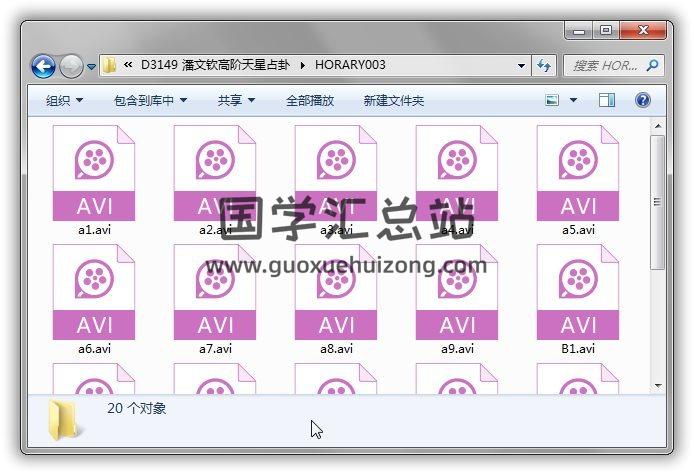Click the a9.avi file name label

[x=457, y=349]
